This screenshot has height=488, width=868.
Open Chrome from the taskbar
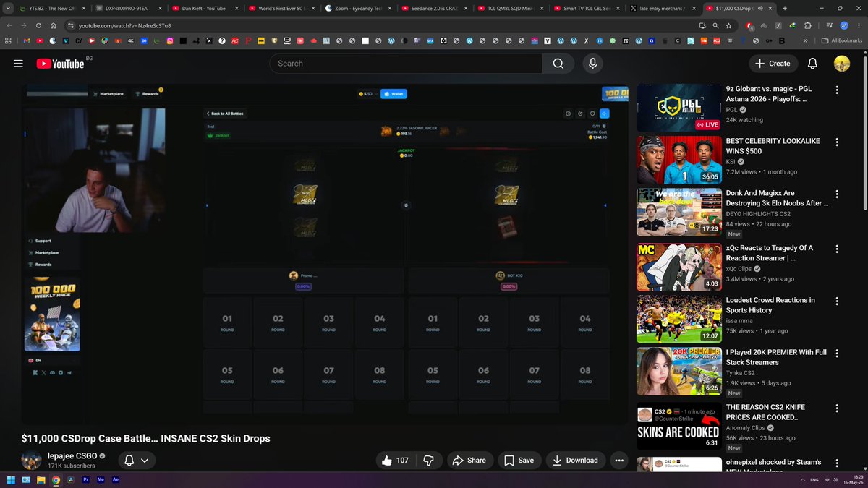coord(56,480)
